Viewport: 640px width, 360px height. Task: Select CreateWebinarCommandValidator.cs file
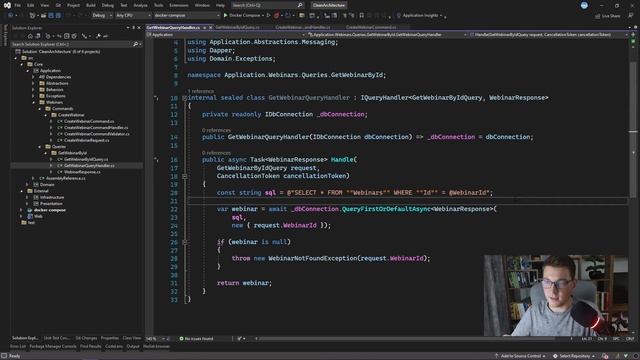pos(96,134)
